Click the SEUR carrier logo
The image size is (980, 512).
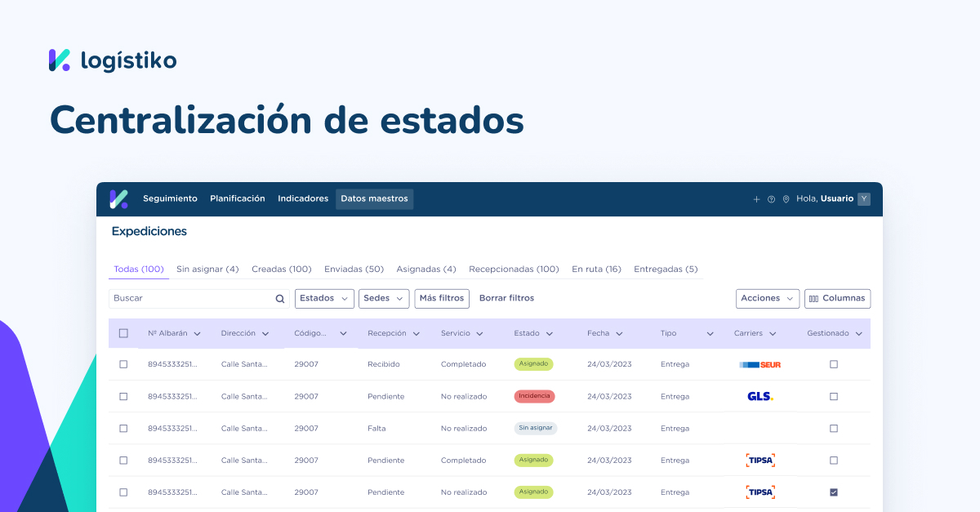coord(760,364)
